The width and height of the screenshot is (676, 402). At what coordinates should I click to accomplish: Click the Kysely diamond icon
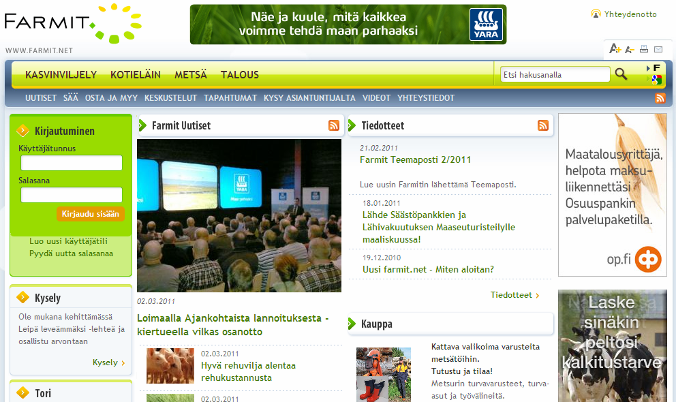point(22,298)
